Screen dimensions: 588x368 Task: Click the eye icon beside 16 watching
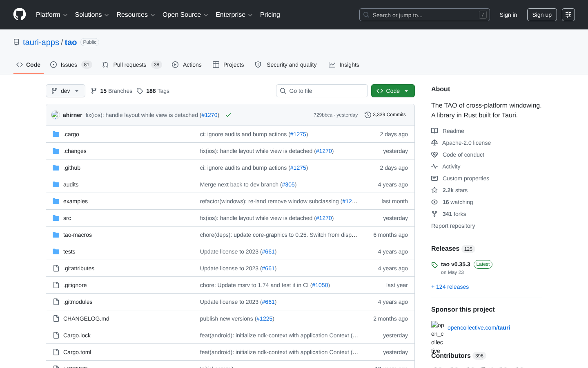point(434,202)
